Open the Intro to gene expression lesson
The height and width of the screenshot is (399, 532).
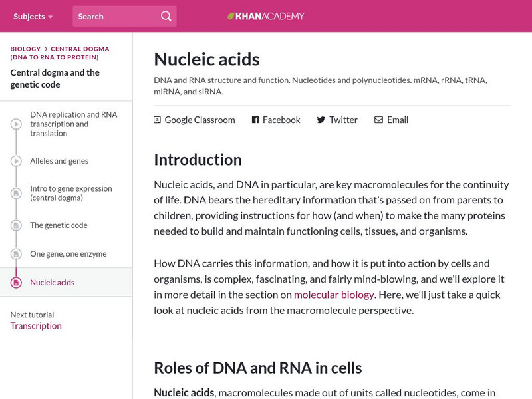click(x=70, y=193)
